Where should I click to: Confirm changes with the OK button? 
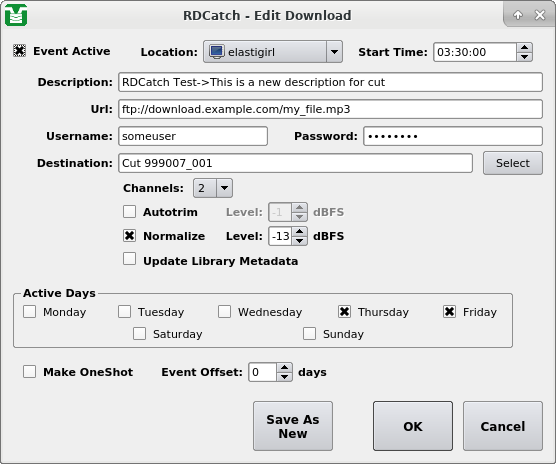pos(413,426)
